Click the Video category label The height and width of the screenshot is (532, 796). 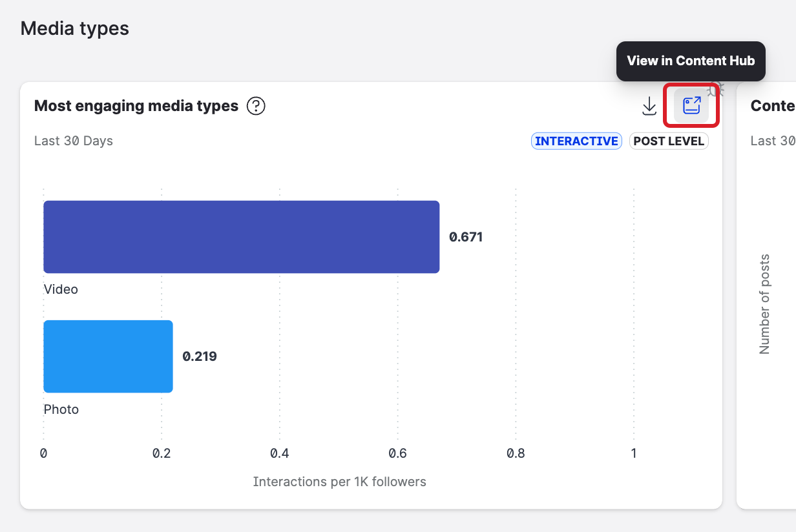coord(61,289)
